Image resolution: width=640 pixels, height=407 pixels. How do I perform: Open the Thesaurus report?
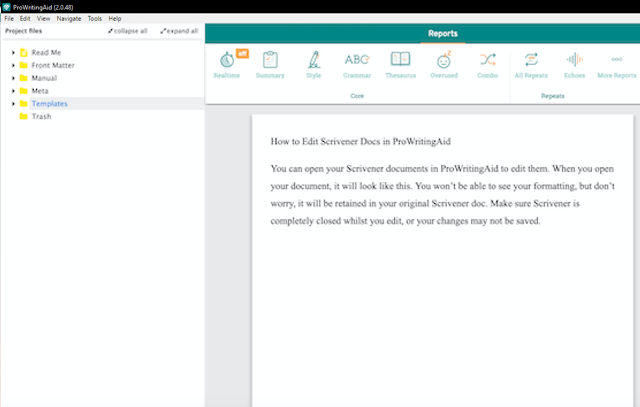400,62
